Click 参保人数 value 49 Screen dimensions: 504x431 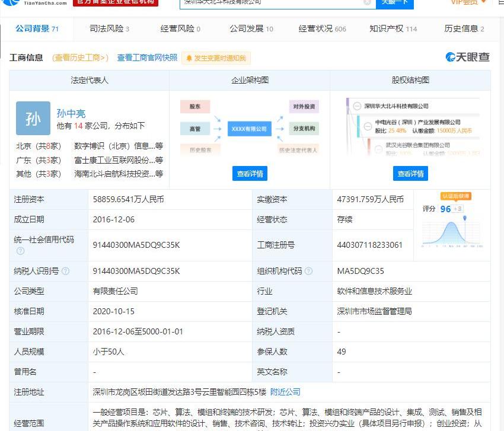tap(342, 352)
